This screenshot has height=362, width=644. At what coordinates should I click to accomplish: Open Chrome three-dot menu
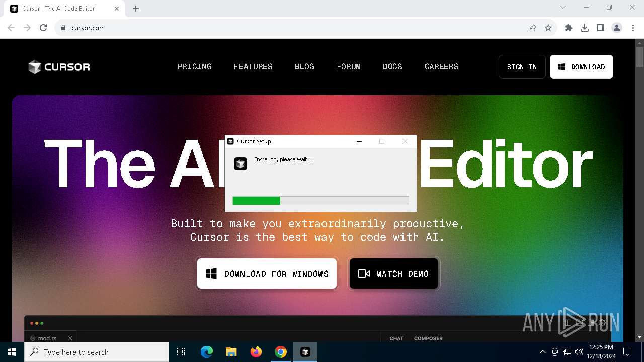tap(632, 28)
